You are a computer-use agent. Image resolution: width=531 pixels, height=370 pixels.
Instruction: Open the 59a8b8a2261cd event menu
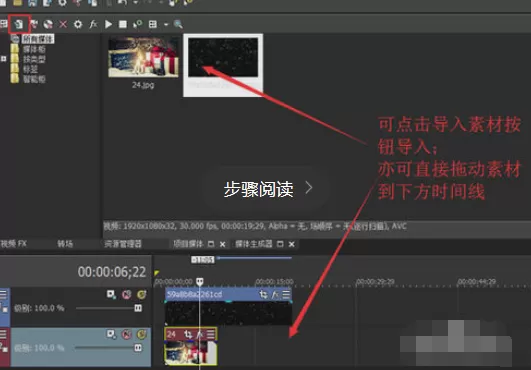coord(286,295)
